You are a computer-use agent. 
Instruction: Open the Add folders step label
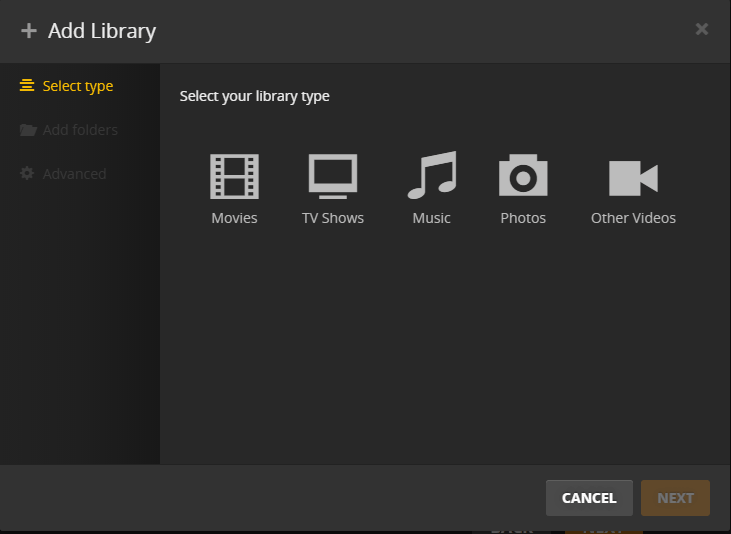(80, 130)
